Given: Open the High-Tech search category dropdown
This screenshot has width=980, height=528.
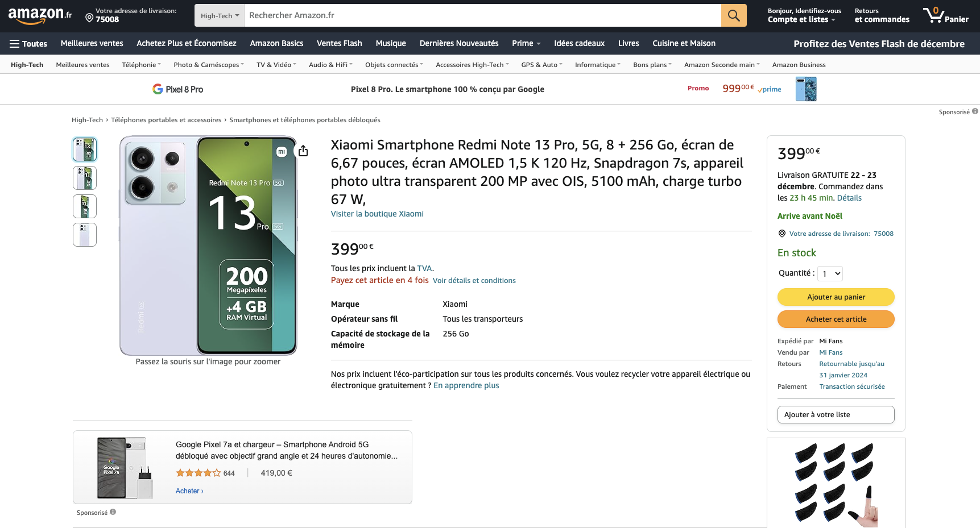Looking at the screenshot, I should pos(220,16).
